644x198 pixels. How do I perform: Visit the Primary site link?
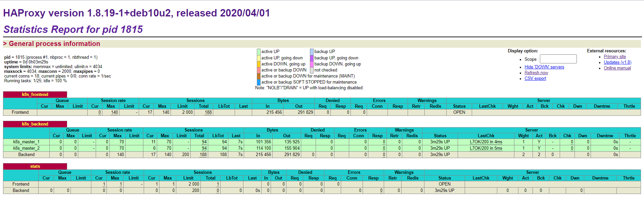pos(615,57)
